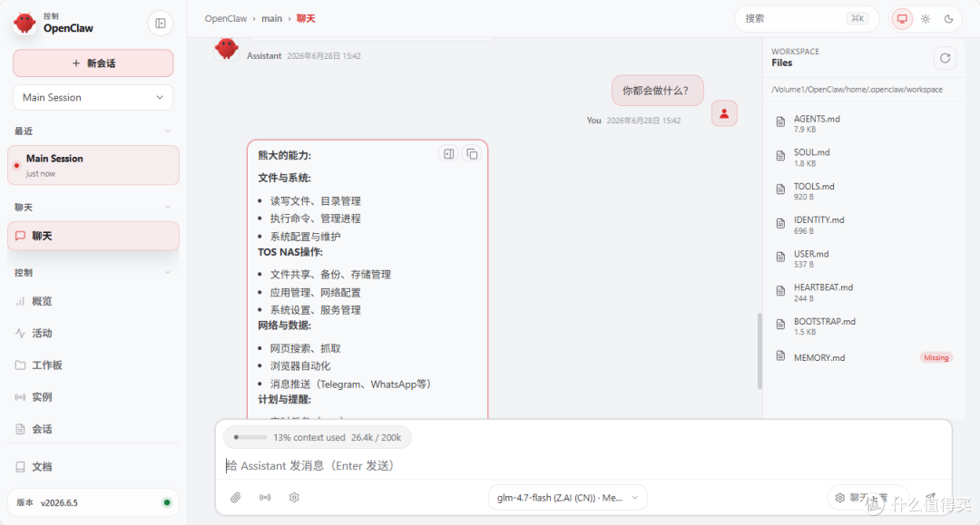Click the Missing badge on MEMORY.md
This screenshot has width=980, height=525.
936,357
